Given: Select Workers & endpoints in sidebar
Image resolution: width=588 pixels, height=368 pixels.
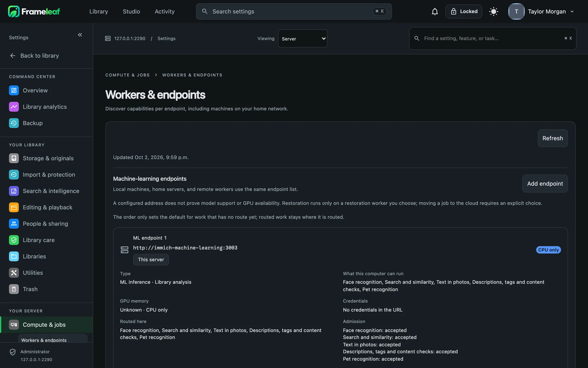Looking at the screenshot, I should (x=53, y=339).
